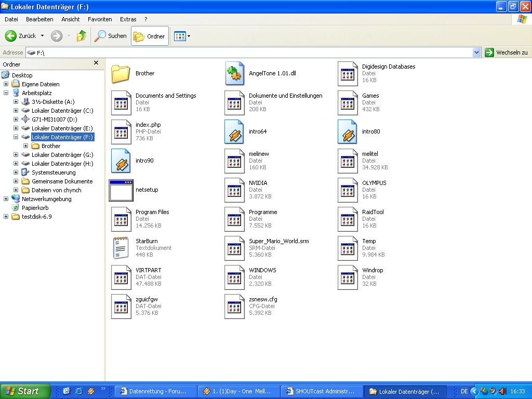Select Dateien von chynch in the tree
532x399 pixels.
[56, 190]
